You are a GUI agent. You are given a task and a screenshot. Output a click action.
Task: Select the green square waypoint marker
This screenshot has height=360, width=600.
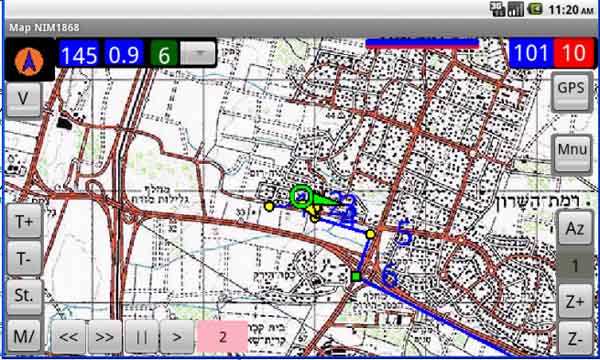[356, 276]
